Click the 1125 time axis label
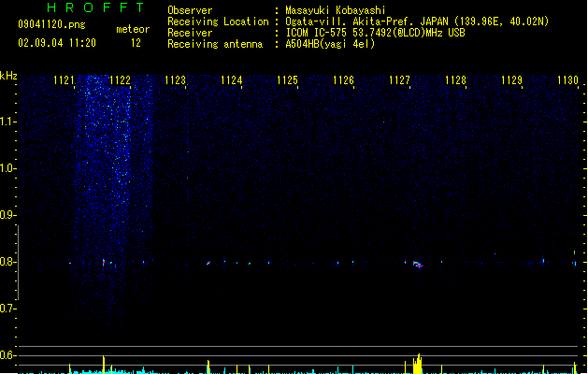 coord(287,80)
